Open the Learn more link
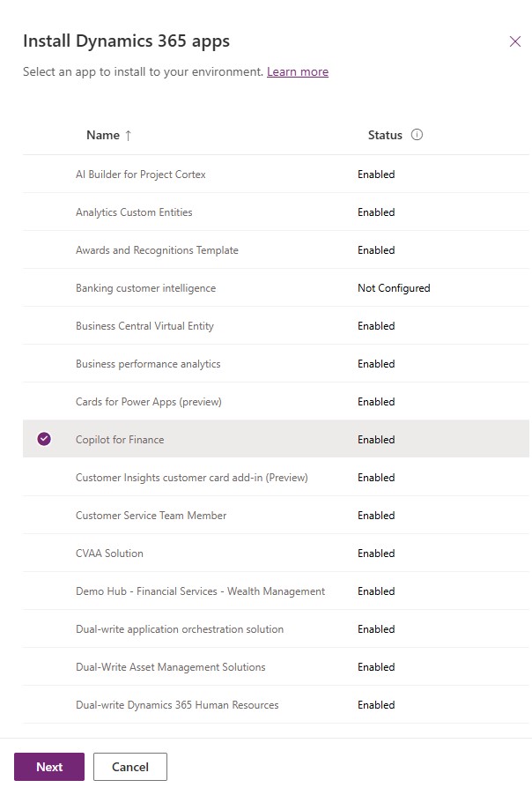The height and width of the screenshot is (795, 532). coord(298,71)
